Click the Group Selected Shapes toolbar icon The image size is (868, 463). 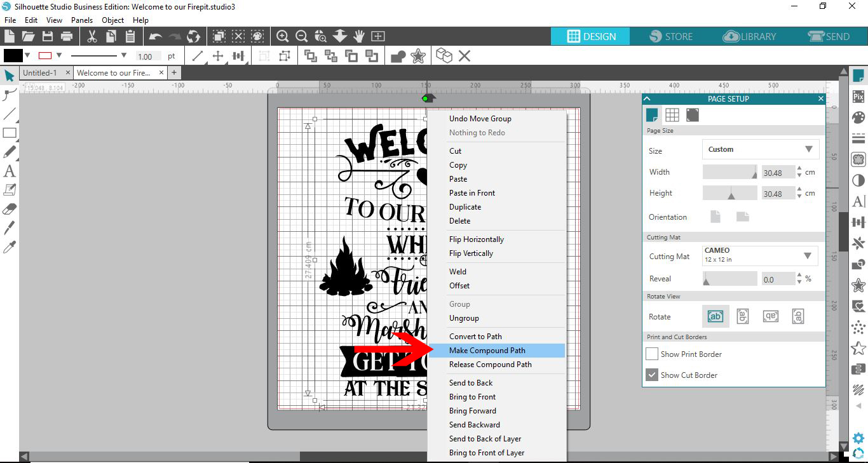pos(311,56)
